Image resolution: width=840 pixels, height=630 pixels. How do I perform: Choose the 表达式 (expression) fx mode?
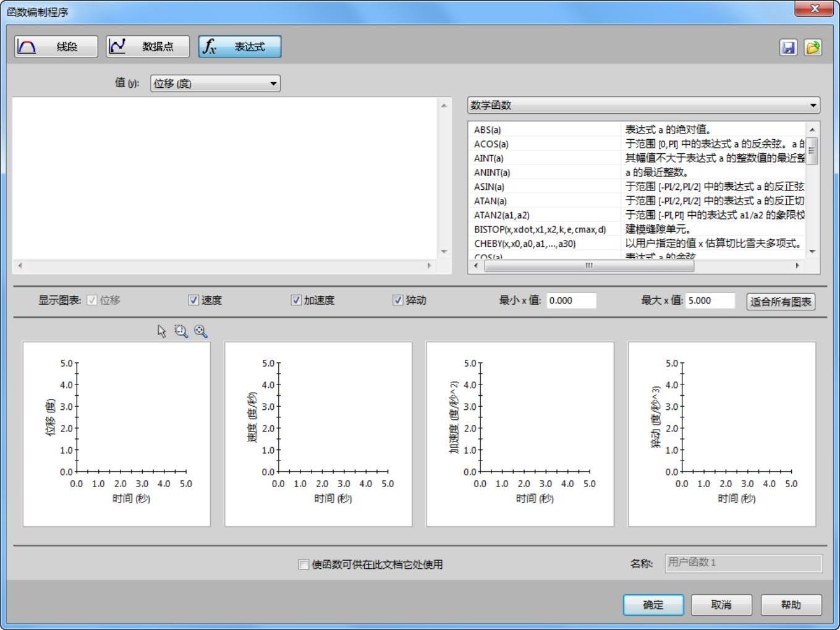click(239, 47)
